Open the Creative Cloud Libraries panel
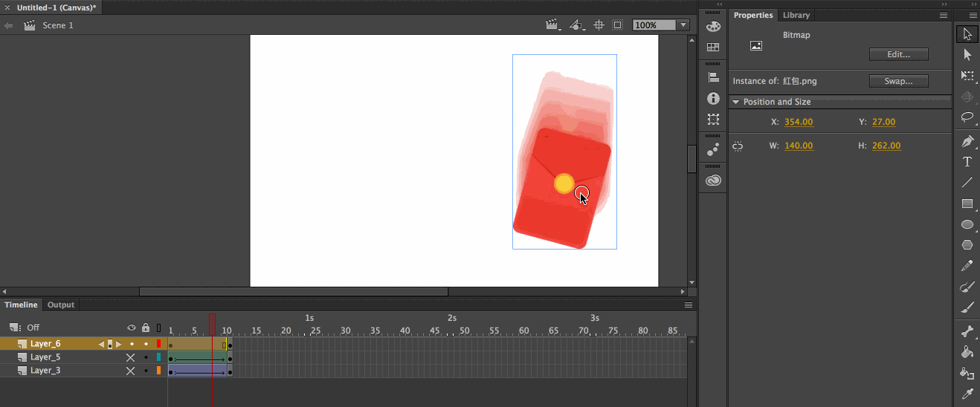 [713, 180]
